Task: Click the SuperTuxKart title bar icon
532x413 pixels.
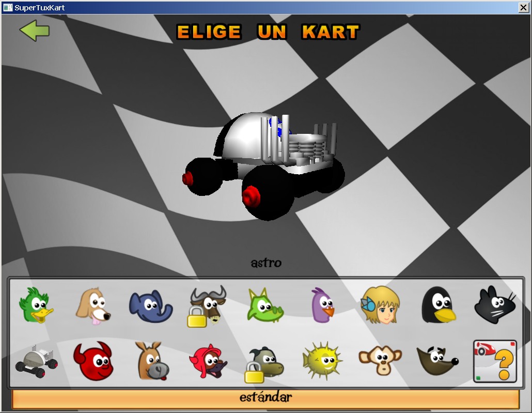Action: coord(7,7)
